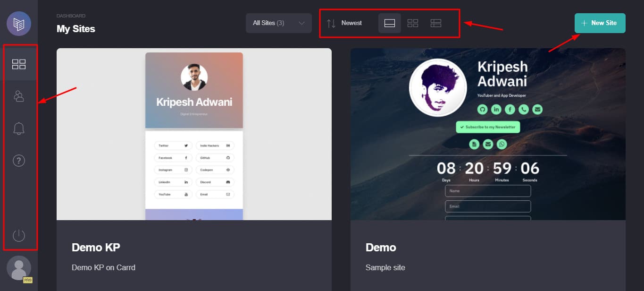Click the profile photo in Demo KP preview
This screenshot has height=291, width=644.
click(194, 77)
